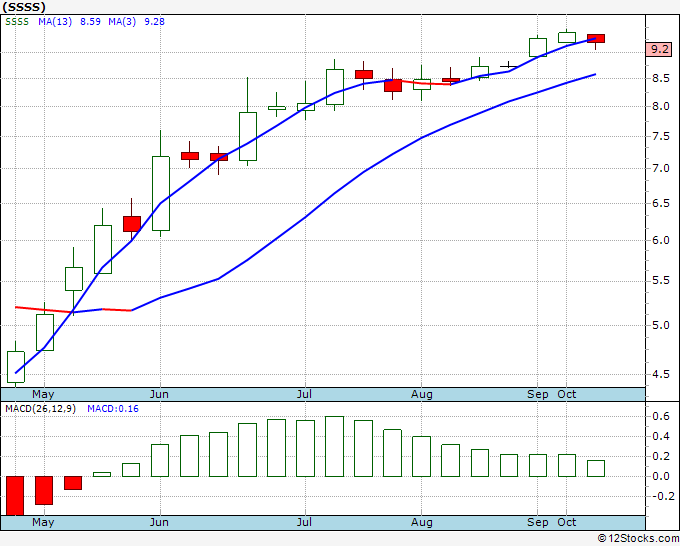Click the 6.5 price axis label

(x=660, y=203)
